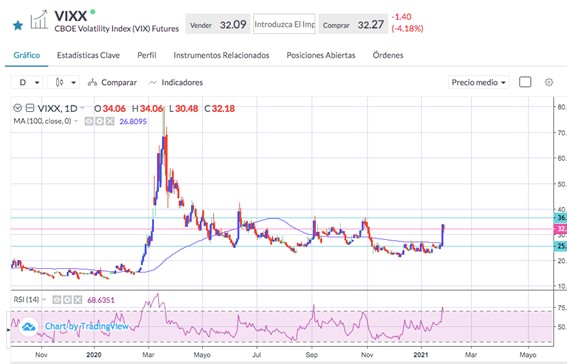Screen dimensions: 567x364
Task: Remove the MA indicator with its X icon
Action: tap(110, 121)
